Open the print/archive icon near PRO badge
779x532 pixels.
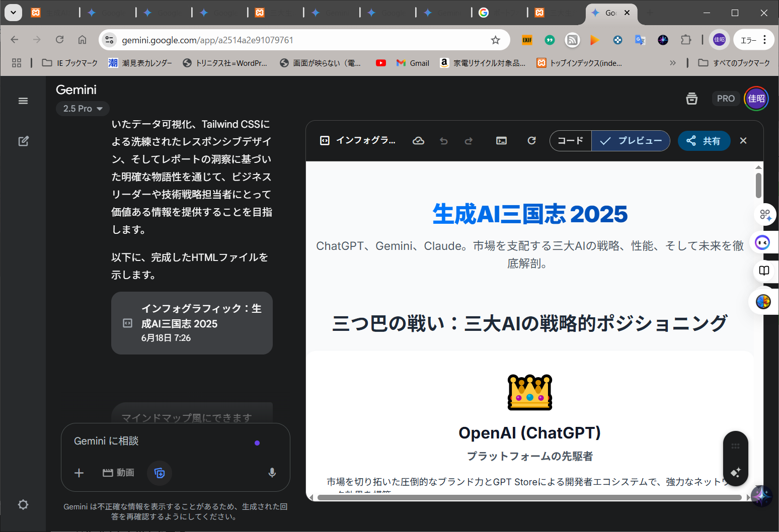(x=692, y=99)
